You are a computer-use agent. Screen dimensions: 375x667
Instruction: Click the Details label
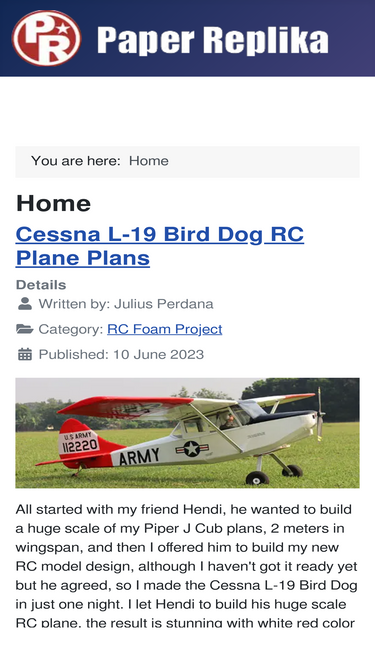coord(41,285)
